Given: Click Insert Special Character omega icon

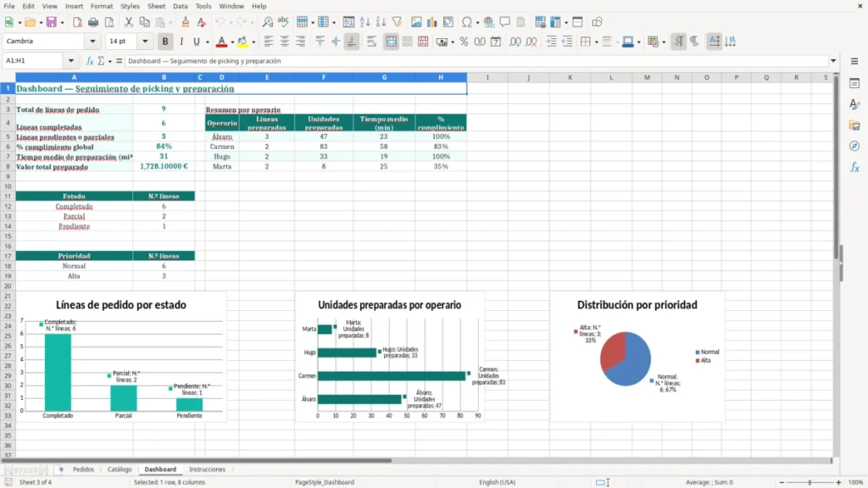Looking at the screenshot, I should [467, 22].
